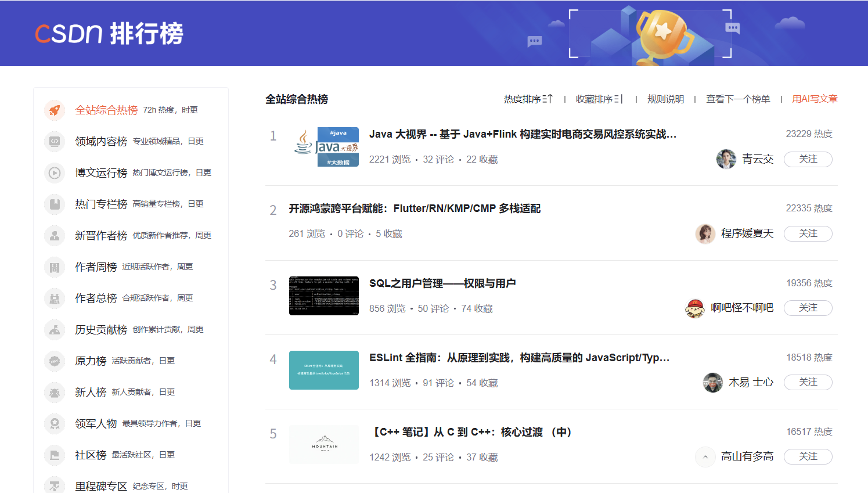This screenshot has height=493, width=868.
Task: Toggle 收藏排序 sort order
Action: [599, 99]
